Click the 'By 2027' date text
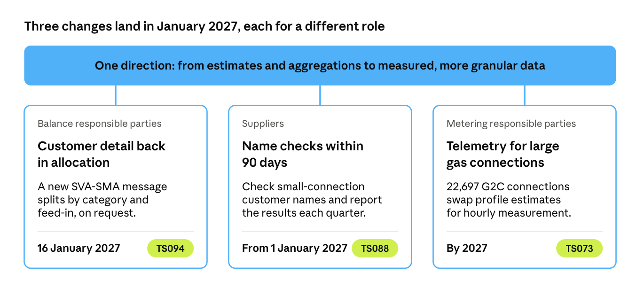The image size is (644, 296). click(x=467, y=248)
